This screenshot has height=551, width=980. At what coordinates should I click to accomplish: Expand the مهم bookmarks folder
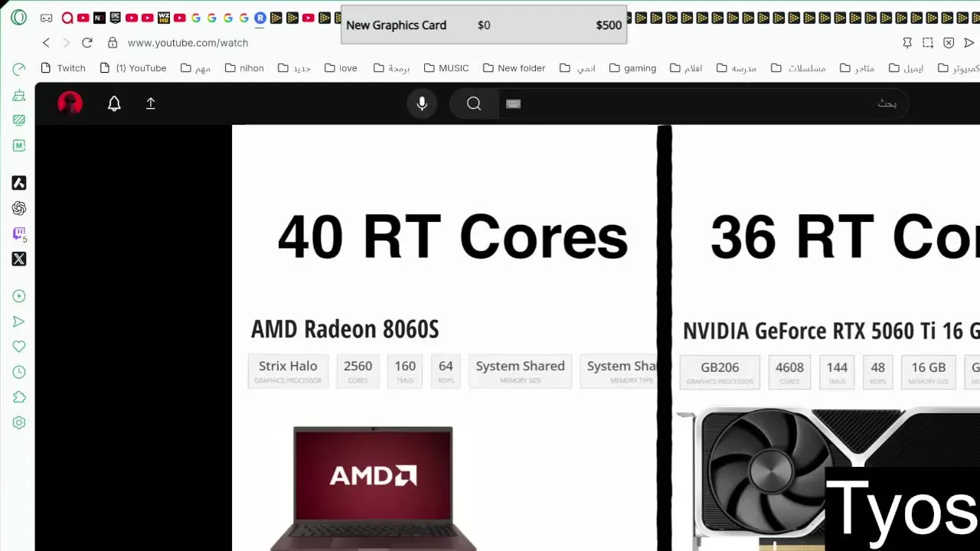195,68
